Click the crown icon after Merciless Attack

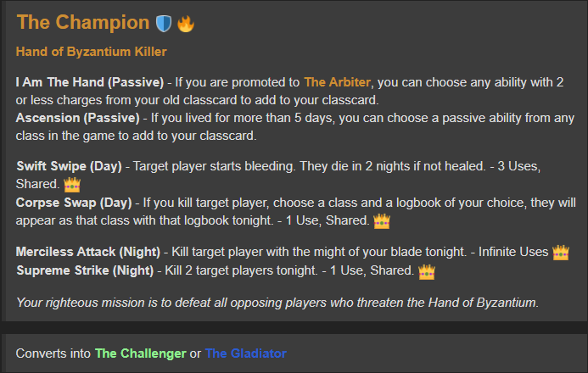[x=561, y=253]
